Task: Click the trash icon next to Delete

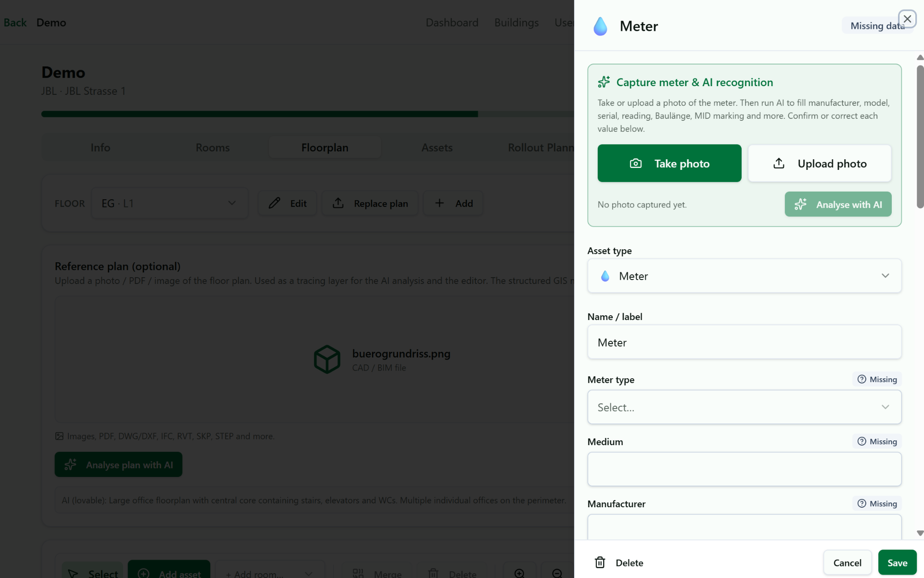Action: 600,562
